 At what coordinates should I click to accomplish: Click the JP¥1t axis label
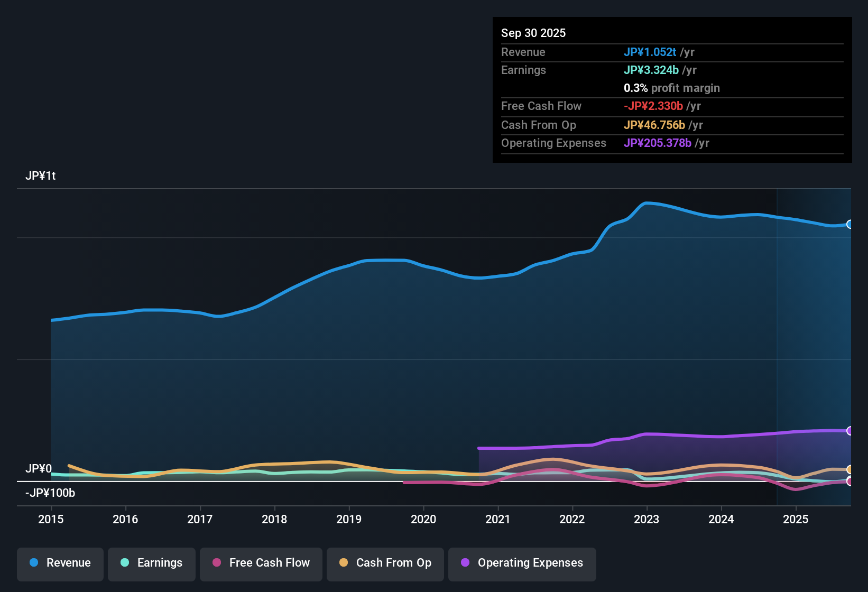pyautogui.click(x=41, y=175)
